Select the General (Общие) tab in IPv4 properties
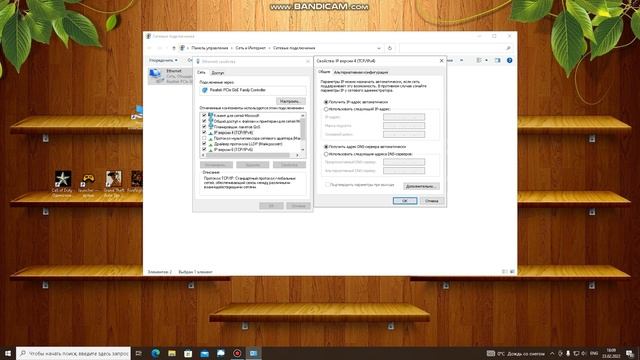Image resolution: width=640 pixels, height=360 pixels. point(324,72)
